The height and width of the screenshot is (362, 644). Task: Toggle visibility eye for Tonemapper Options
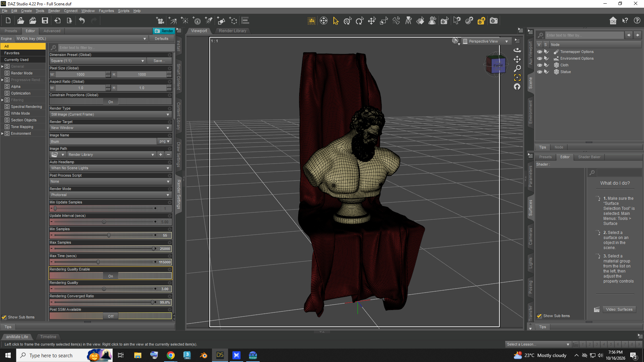pos(539,52)
